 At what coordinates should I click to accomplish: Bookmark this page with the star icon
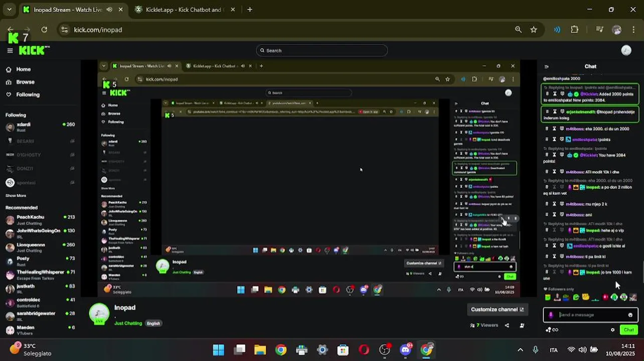point(534,30)
